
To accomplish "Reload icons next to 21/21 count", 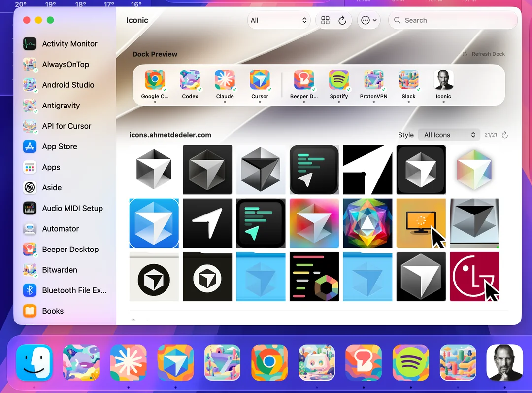I will (505, 135).
